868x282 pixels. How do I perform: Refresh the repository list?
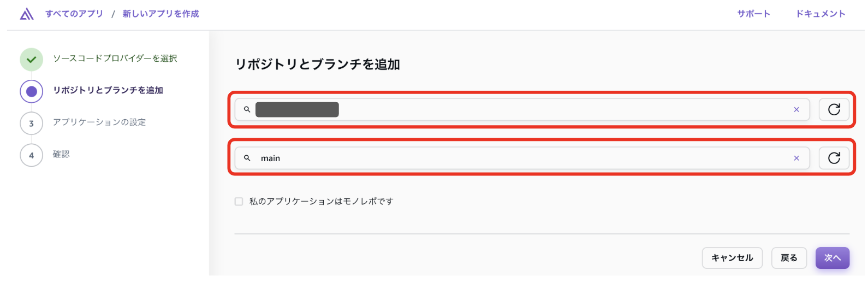834,109
